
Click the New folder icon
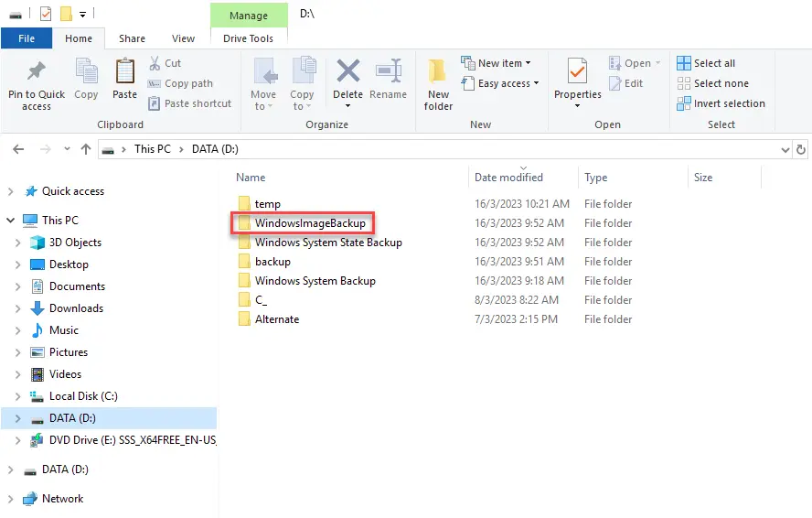(x=438, y=72)
